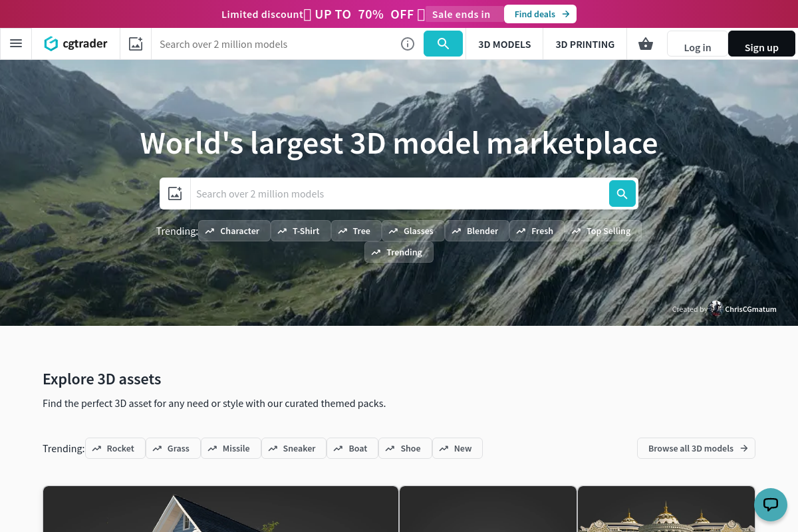Screen dimensions: 798x532
Task: Select the Blender trending tag
Action: [x=477, y=231]
